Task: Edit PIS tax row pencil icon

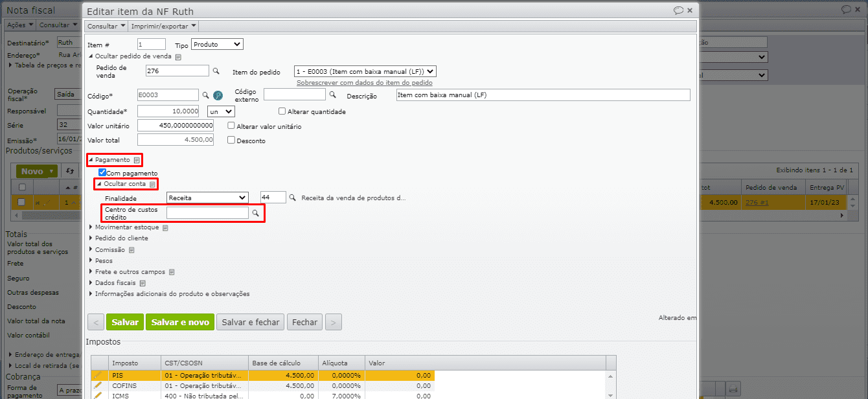Action: [98, 375]
